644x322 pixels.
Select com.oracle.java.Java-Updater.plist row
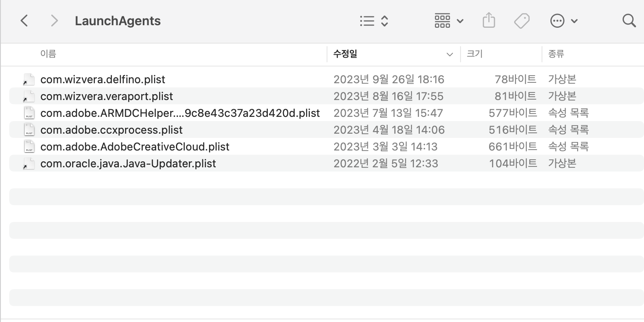point(128,164)
